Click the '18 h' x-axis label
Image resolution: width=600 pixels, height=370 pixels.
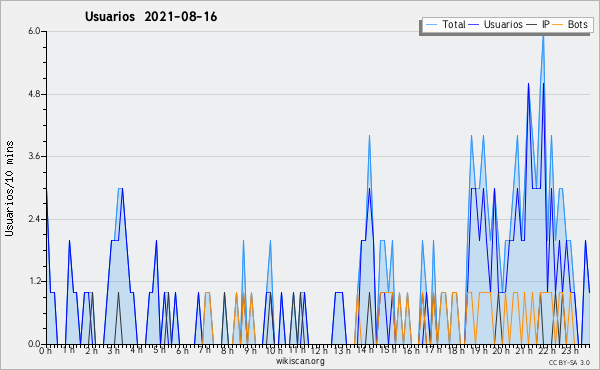(x=456, y=350)
